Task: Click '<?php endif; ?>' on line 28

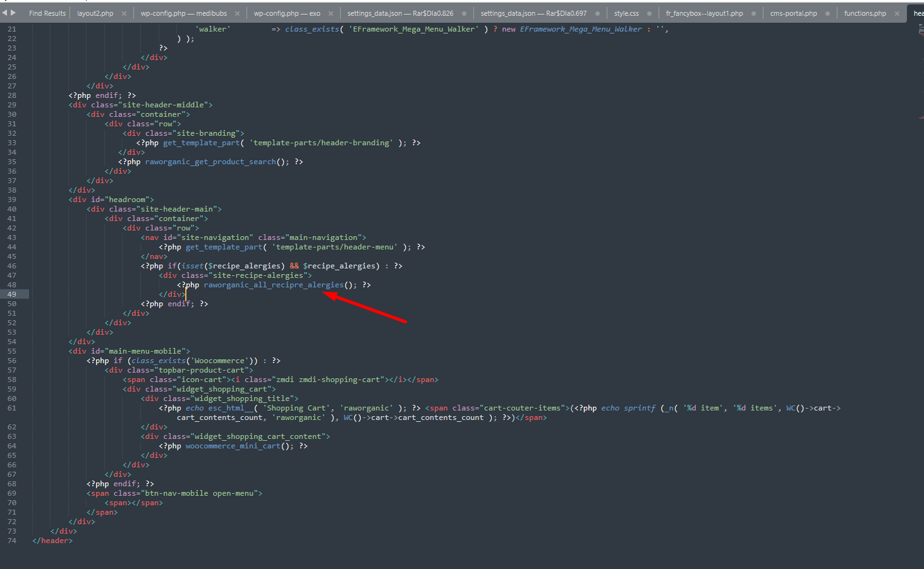Action: [102, 95]
